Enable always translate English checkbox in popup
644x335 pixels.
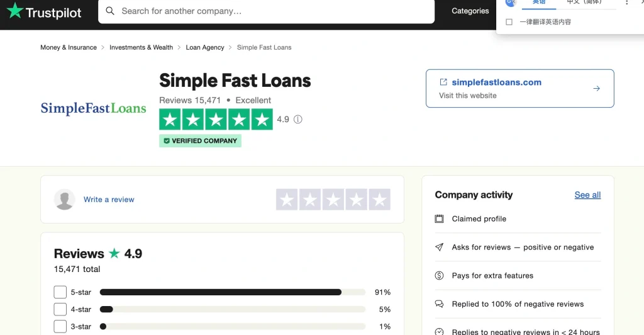click(509, 22)
